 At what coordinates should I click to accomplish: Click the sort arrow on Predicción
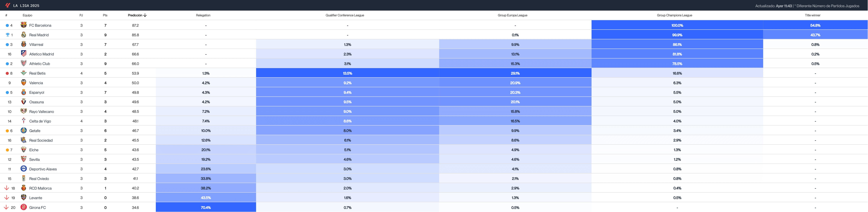(x=145, y=15)
